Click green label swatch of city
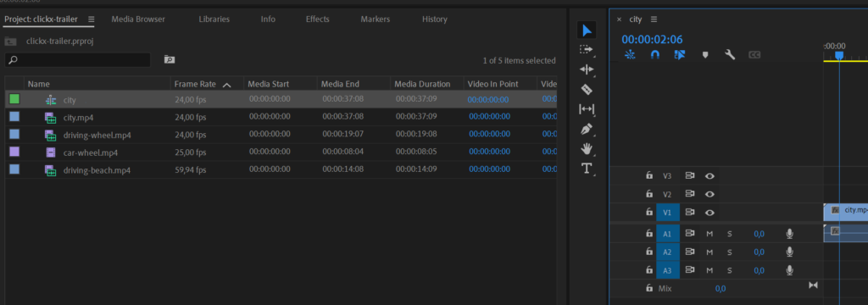 pos(14,99)
